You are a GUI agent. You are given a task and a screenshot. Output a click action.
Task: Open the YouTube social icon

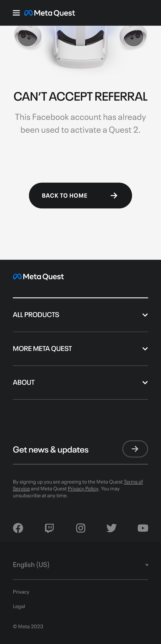pyautogui.click(x=143, y=528)
